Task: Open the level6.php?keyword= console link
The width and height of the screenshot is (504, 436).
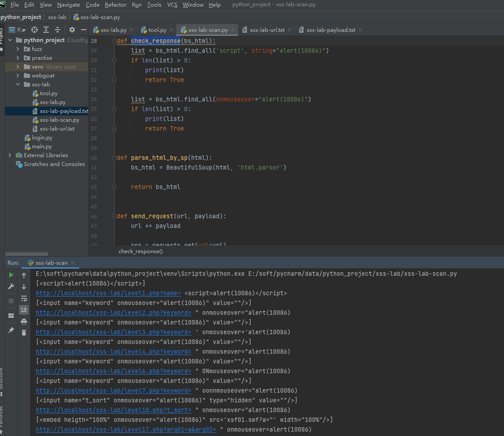Action: click(x=113, y=371)
